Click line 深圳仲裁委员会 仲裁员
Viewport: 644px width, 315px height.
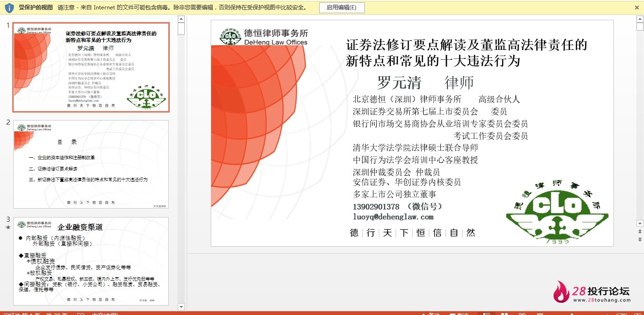pos(396,172)
